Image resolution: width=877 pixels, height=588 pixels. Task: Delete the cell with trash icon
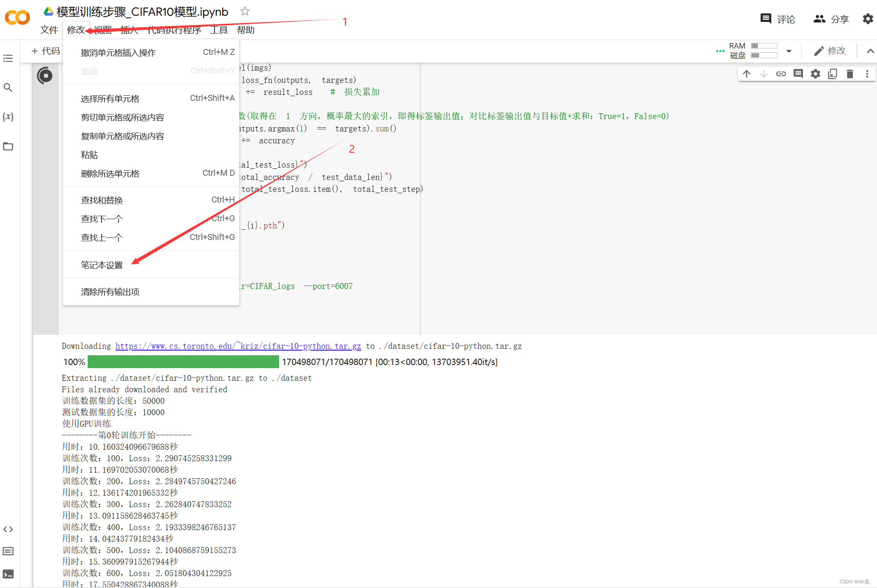point(850,74)
